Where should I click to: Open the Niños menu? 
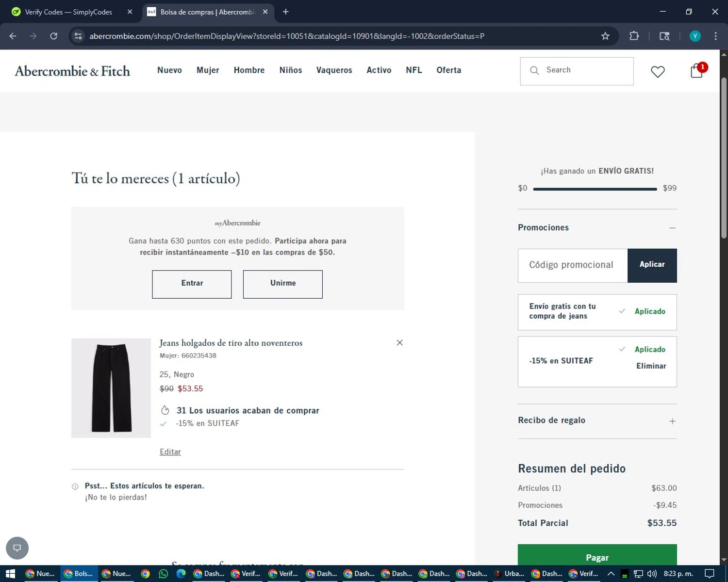tap(291, 70)
